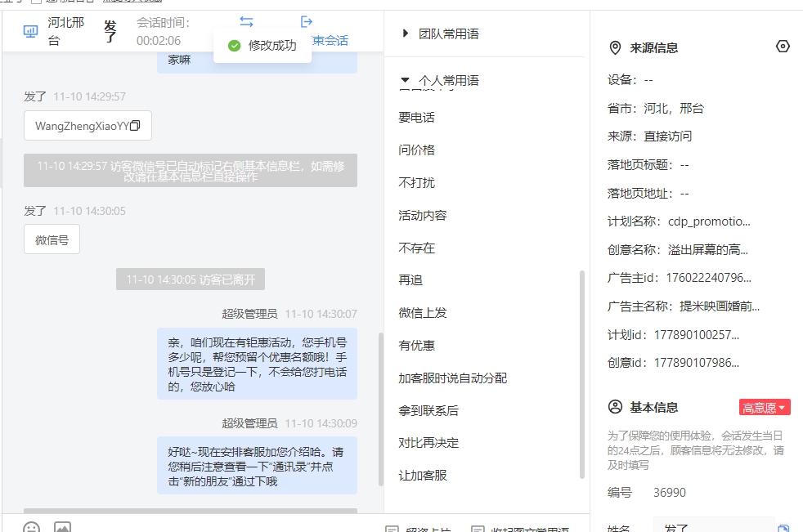Click the 计划名称 cdp_promotio... row
The width and height of the screenshot is (803, 532).
coord(679,221)
